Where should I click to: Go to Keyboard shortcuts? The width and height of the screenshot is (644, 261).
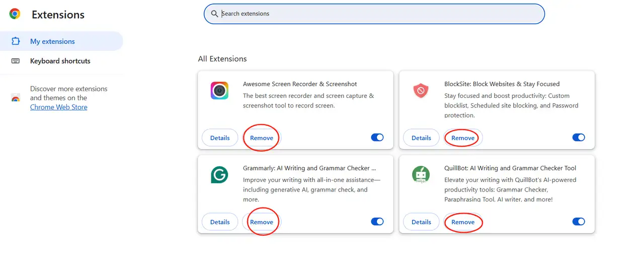(61, 61)
